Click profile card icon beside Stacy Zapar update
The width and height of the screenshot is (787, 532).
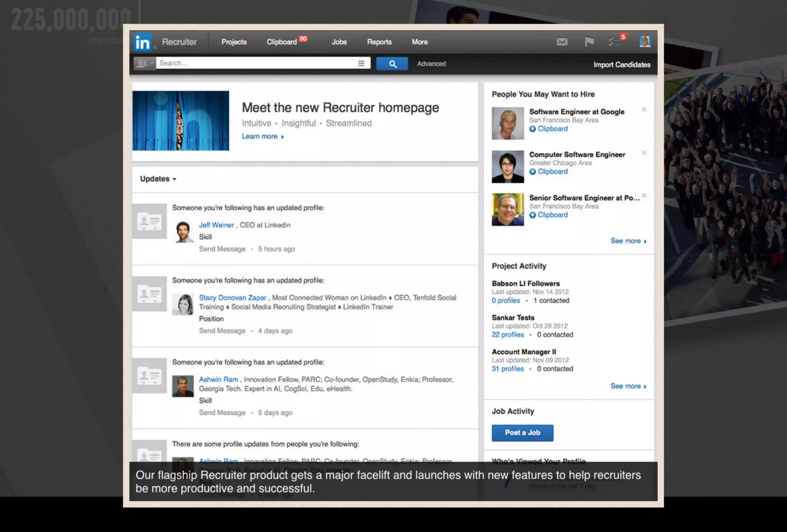click(x=149, y=294)
